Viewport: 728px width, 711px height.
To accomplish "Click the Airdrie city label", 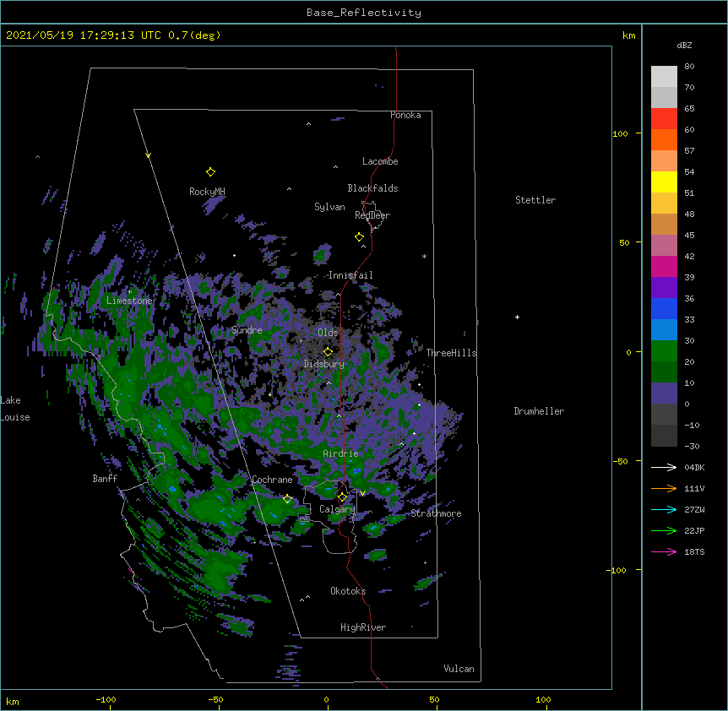I will (x=341, y=453).
